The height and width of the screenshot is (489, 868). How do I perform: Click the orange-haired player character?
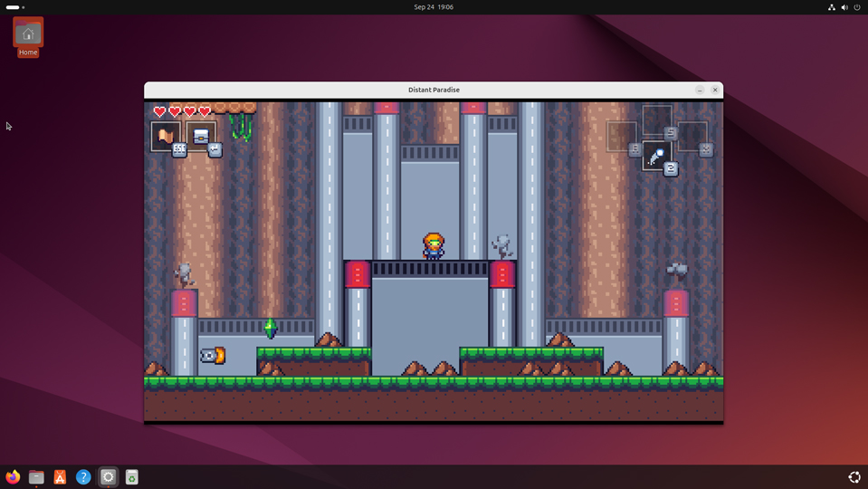point(434,246)
